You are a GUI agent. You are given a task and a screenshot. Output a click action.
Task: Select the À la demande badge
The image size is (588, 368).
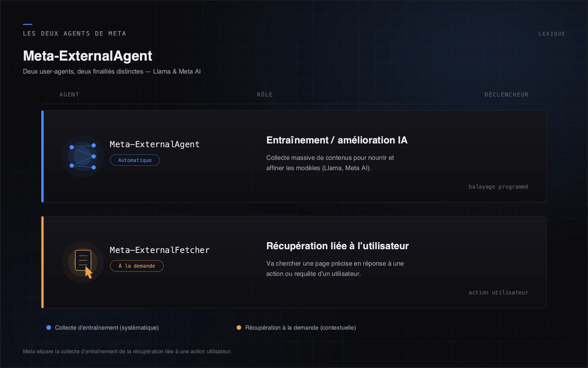click(x=137, y=266)
